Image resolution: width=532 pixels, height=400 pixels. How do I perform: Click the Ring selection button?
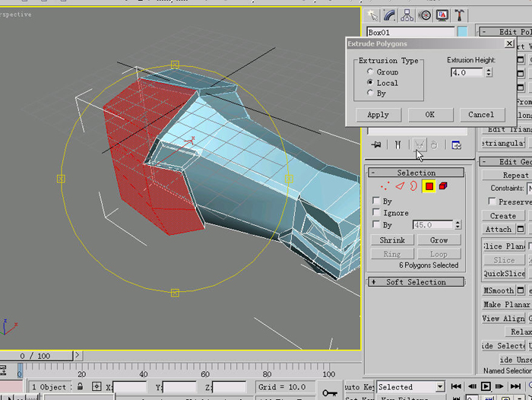(x=392, y=254)
